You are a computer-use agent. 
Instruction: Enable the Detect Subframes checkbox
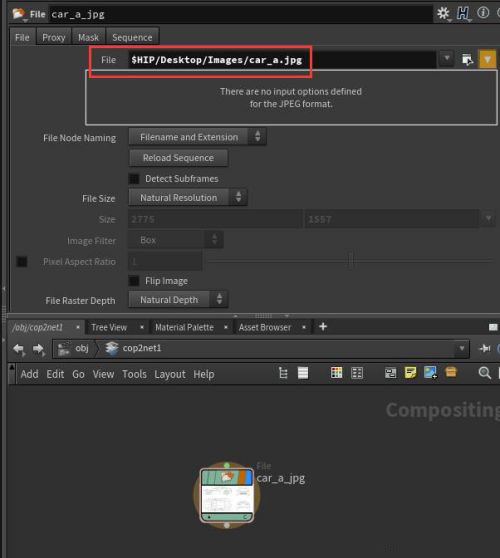134,178
